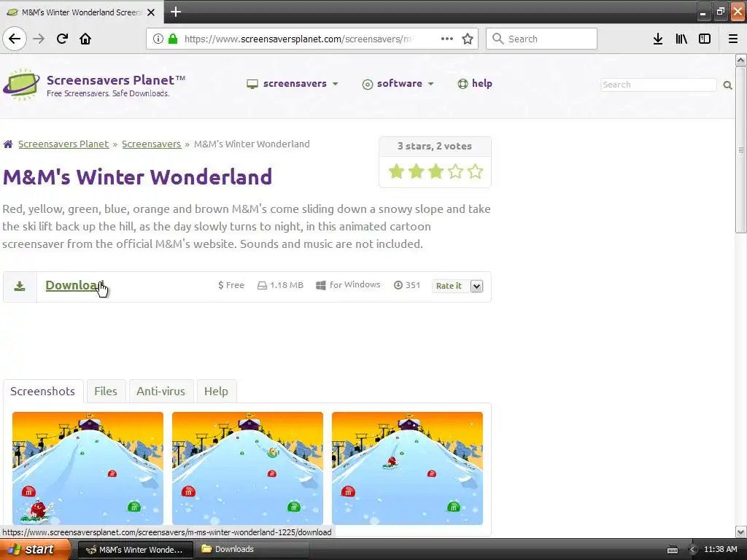Rate the screensaver two stars
The height and width of the screenshot is (560, 747).
tap(417, 171)
